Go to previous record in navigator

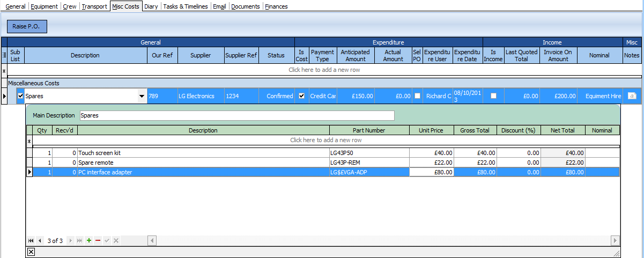40,241
